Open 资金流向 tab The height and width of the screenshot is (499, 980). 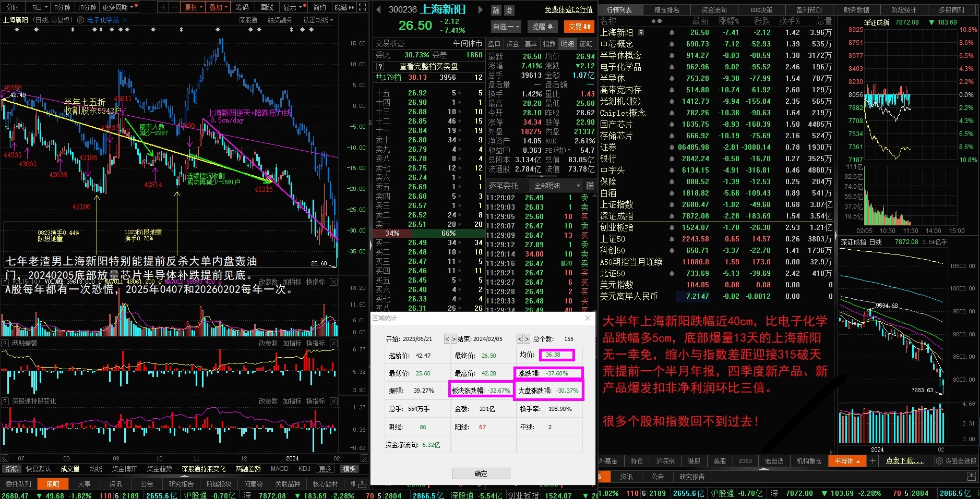(x=714, y=9)
